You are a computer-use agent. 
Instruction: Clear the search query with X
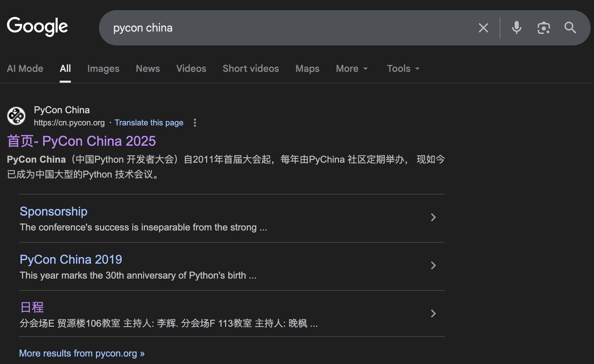point(483,28)
